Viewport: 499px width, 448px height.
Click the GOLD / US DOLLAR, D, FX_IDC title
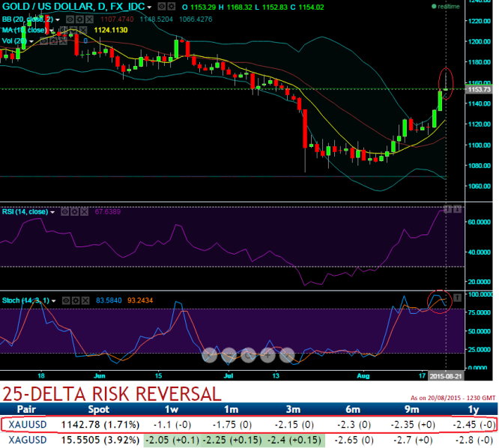tap(73, 6)
